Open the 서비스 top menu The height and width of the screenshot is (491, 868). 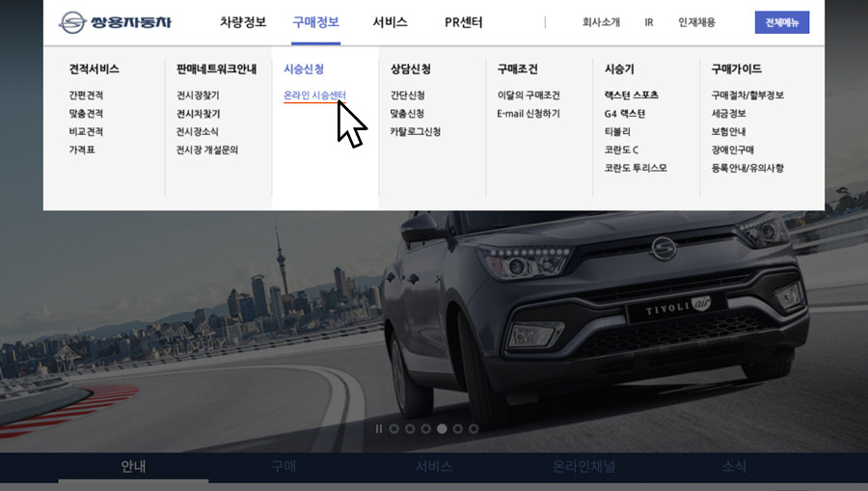click(390, 22)
